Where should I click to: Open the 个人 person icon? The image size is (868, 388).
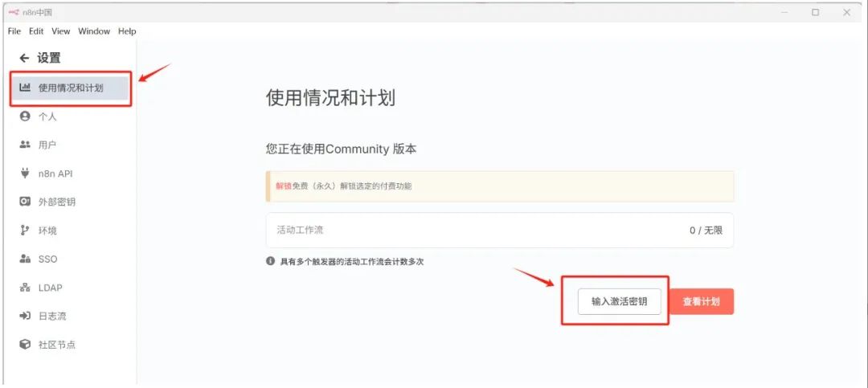pos(24,116)
